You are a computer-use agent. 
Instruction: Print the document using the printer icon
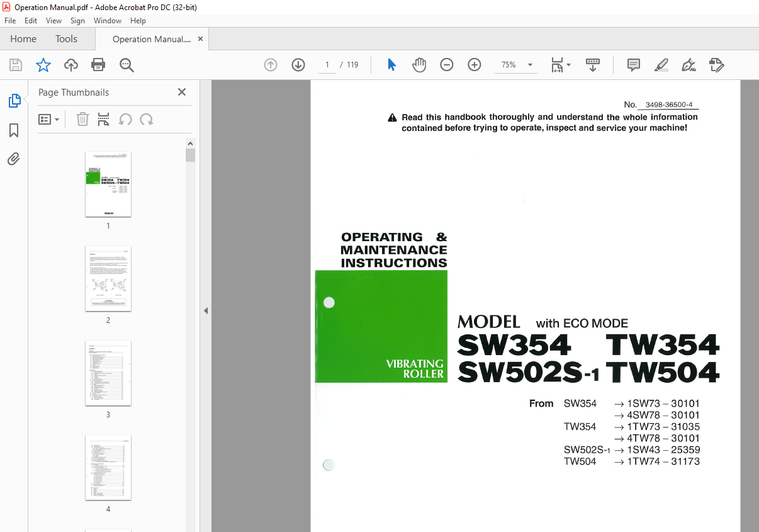pos(98,65)
